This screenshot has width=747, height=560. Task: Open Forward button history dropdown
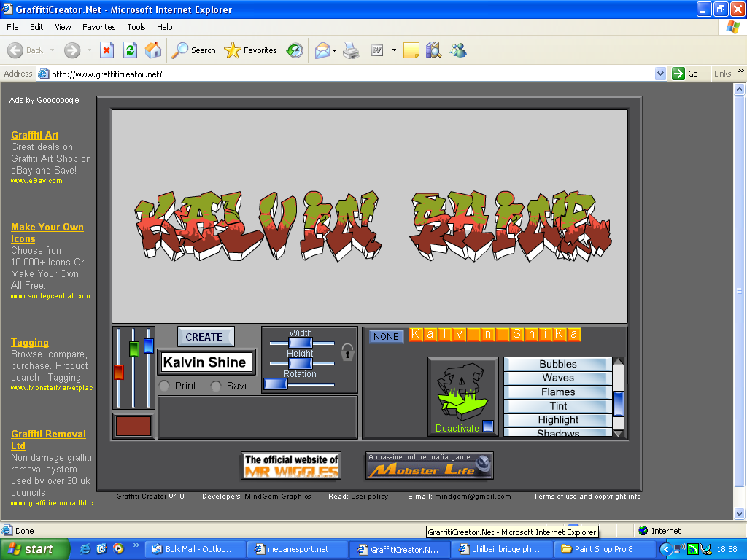click(89, 50)
